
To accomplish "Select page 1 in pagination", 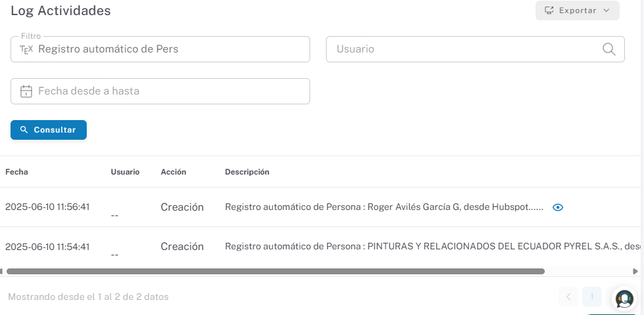I will point(592,297).
